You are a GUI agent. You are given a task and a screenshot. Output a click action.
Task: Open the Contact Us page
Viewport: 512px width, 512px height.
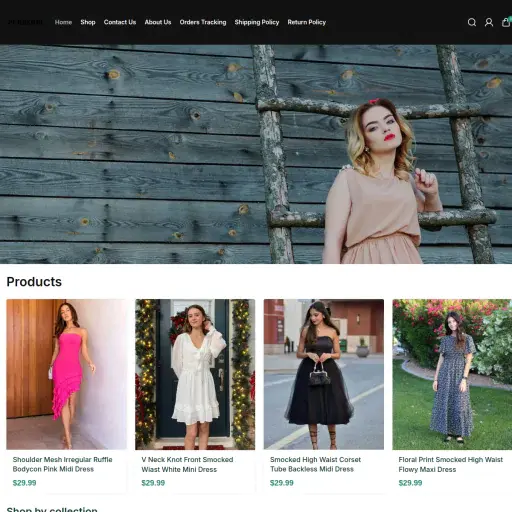click(120, 22)
